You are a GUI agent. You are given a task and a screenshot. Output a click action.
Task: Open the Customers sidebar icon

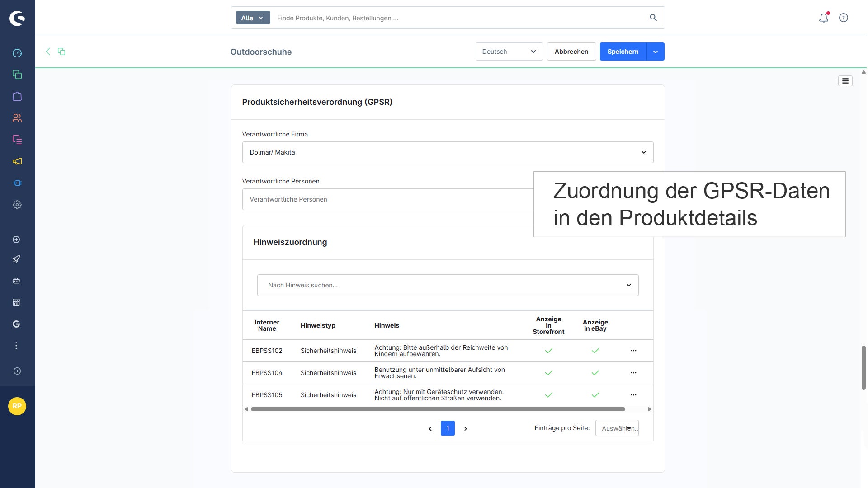pyautogui.click(x=17, y=118)
